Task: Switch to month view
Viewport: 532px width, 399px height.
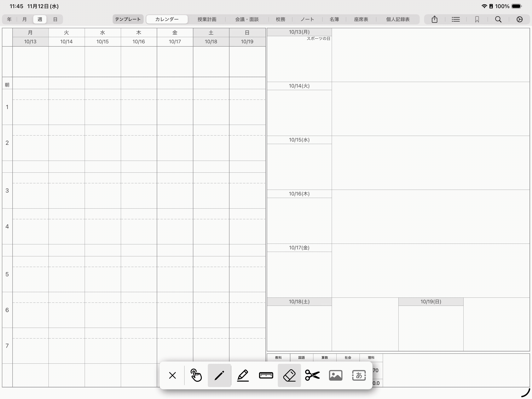Action: [25, 19]
